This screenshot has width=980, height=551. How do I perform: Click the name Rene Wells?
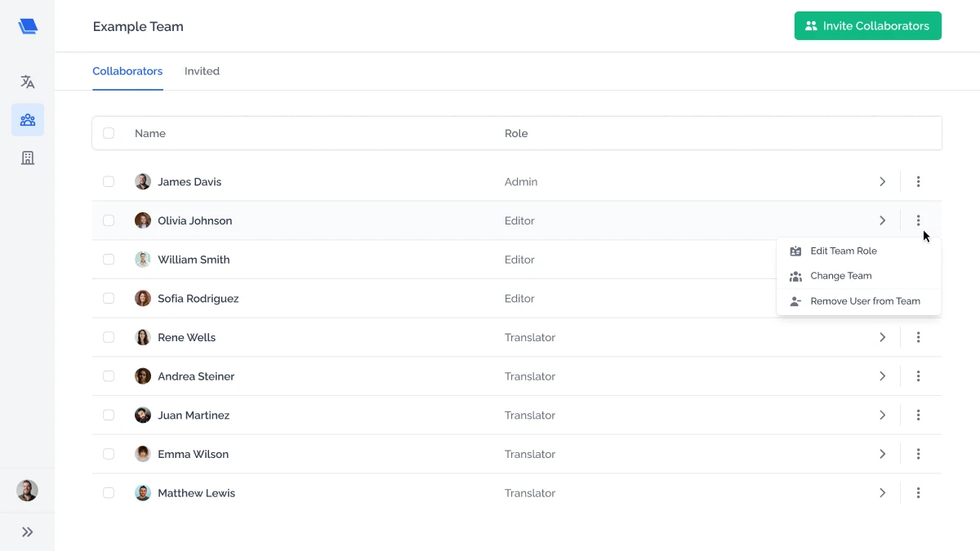(x=187, y=337)
